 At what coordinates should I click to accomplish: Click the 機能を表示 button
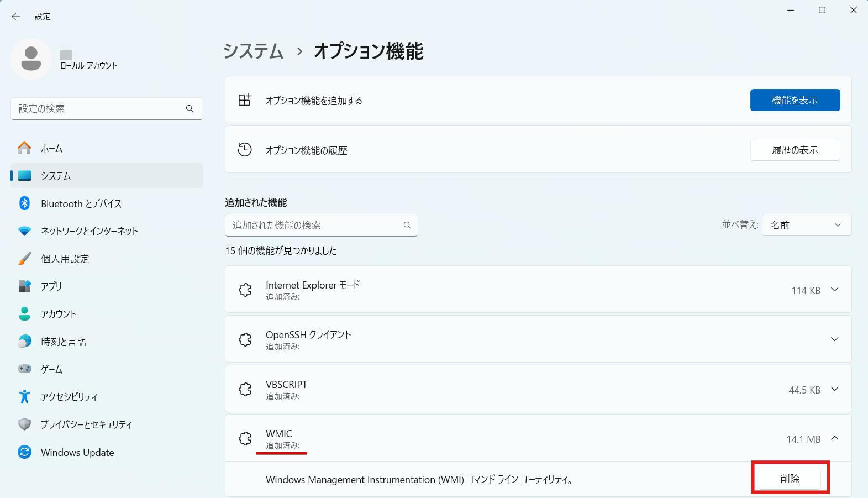coord(795,100)
